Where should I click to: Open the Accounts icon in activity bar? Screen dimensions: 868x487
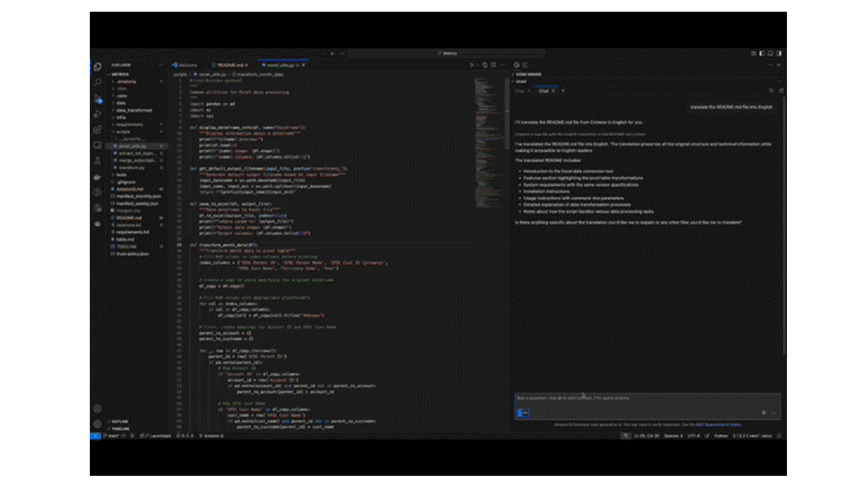click(x=97, y=408)
